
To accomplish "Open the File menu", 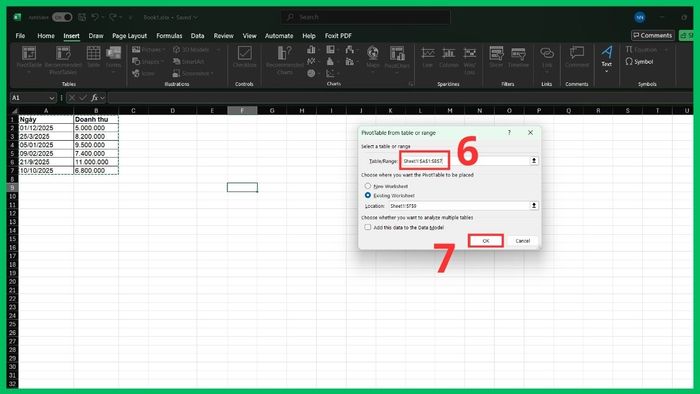I will point(20,36).
